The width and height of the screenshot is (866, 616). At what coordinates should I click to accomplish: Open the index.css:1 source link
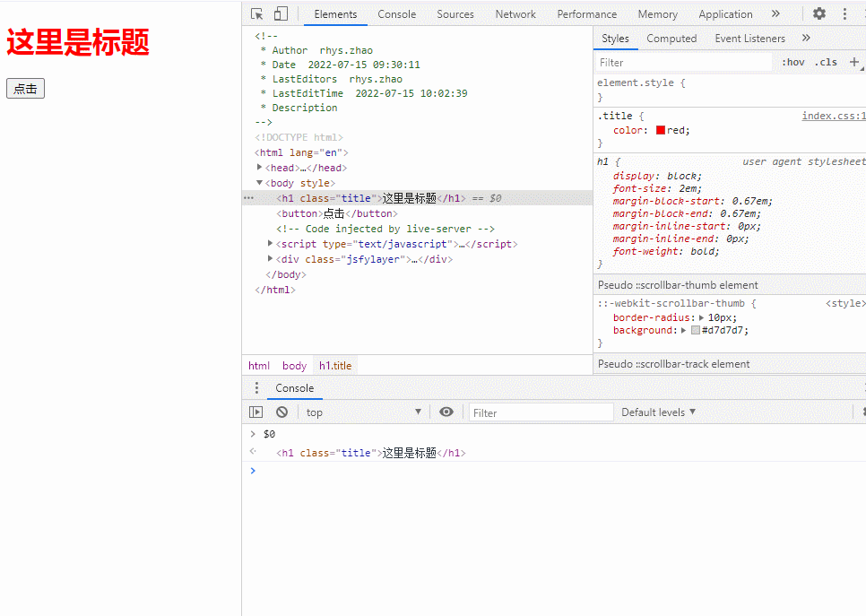pyautogui.click(x=834, y=116)
